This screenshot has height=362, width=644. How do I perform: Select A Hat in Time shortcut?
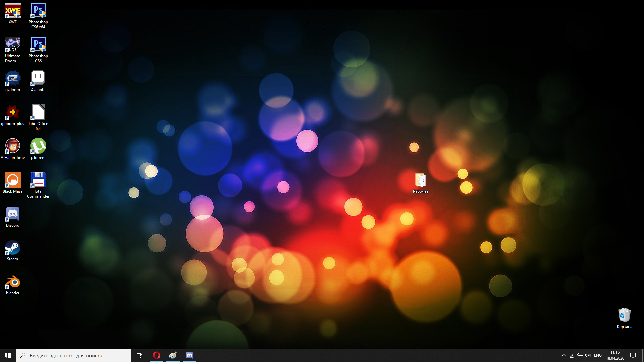(13, 149)
